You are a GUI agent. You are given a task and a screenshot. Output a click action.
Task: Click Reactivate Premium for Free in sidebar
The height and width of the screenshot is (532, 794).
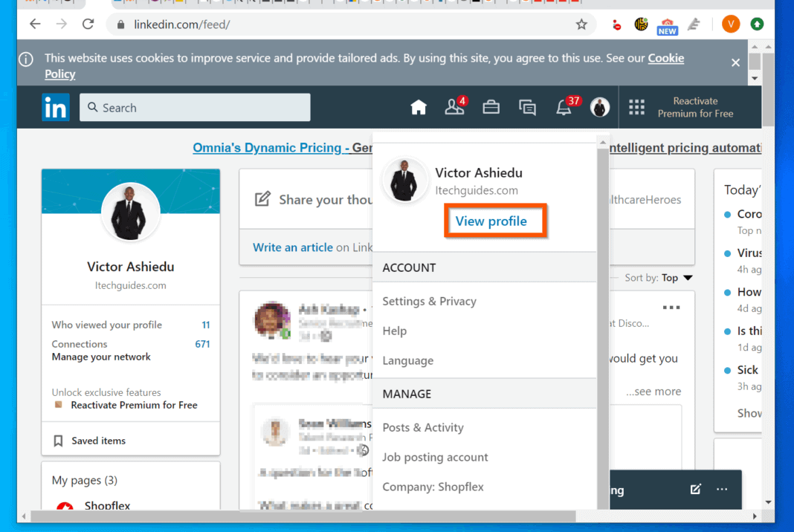(x=134, y=405)
